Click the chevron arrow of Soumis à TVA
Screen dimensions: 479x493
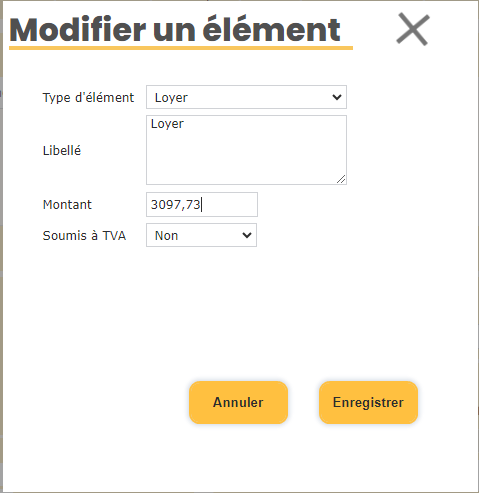[x=247, y=235]
